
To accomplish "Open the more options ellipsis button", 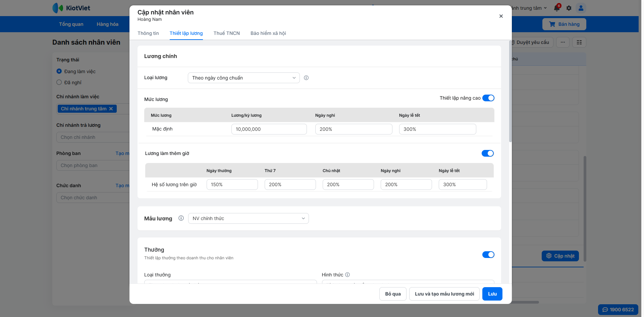I will click(x=563, y=42).
